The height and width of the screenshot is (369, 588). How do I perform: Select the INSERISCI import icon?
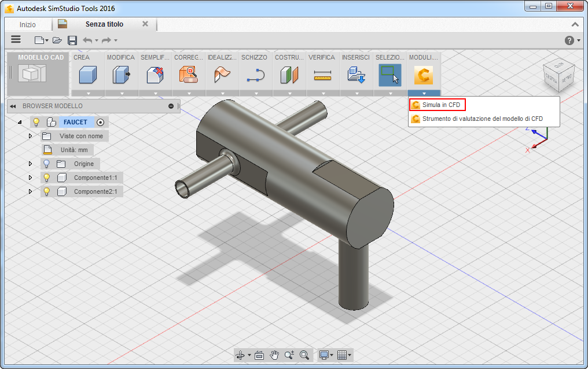(357, 75)
